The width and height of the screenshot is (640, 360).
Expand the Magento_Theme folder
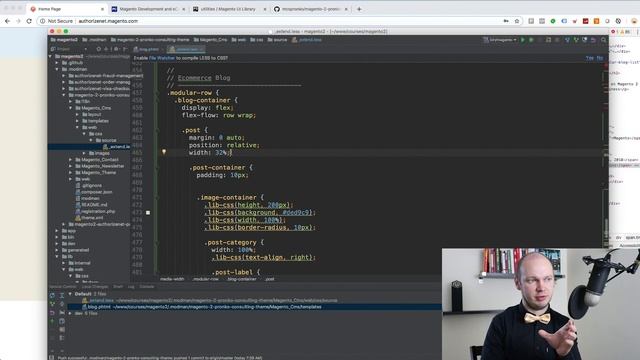pyautogui.click(x=71, y=173)
